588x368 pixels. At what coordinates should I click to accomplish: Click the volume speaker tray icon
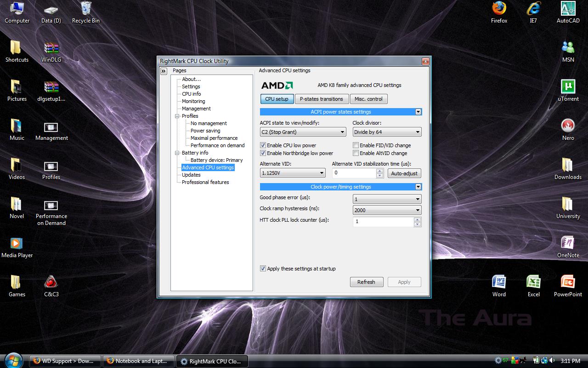pos(551,361)
